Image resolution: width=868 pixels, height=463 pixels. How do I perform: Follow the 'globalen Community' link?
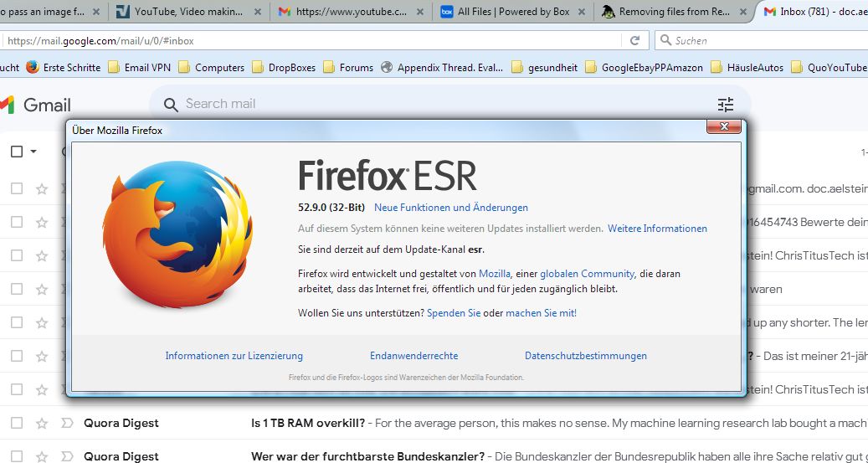[x=587, y=274]
